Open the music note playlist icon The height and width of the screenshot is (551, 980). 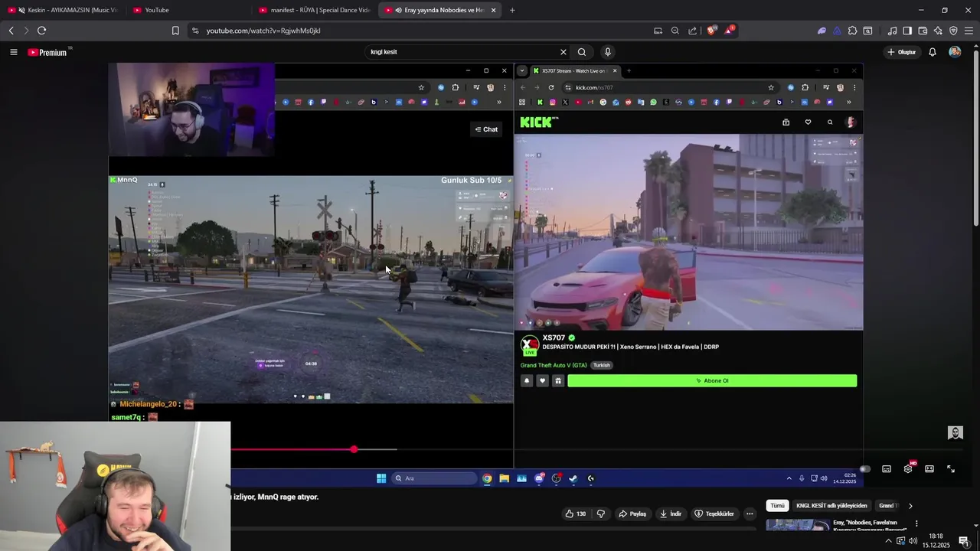892,31
